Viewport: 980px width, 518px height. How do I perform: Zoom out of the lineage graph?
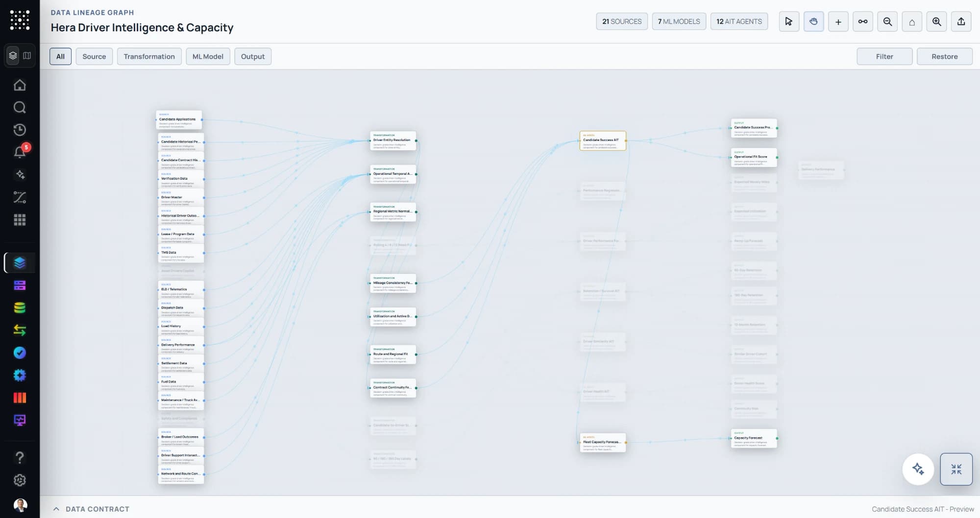pyautogui.click(x=887, y=22)
